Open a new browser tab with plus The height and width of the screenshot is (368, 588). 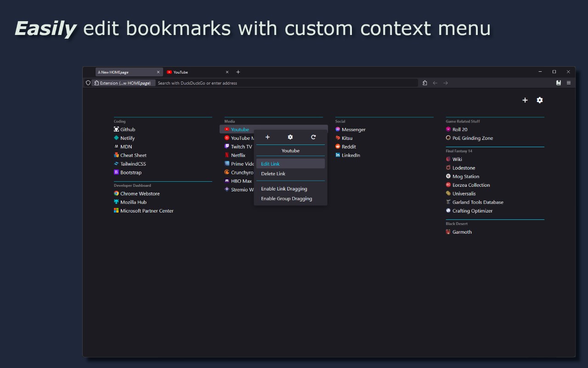pos(238,72)
